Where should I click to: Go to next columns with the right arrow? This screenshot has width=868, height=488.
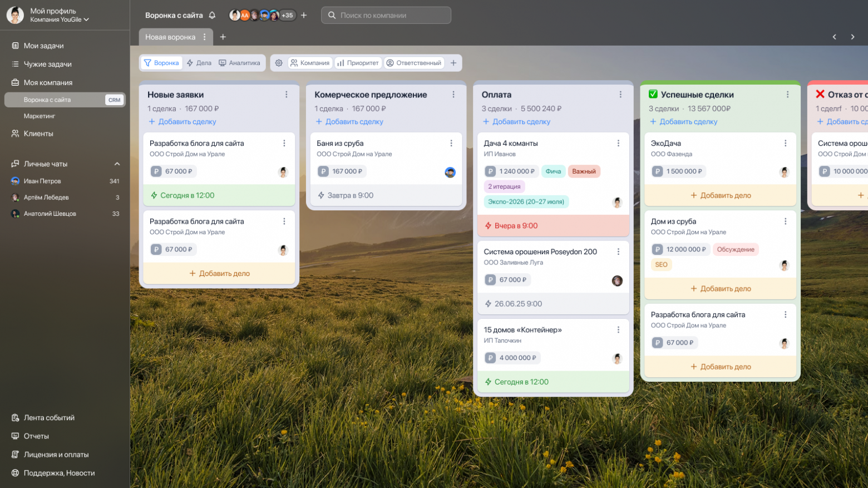pyautogui.click(x=852, y=37)
